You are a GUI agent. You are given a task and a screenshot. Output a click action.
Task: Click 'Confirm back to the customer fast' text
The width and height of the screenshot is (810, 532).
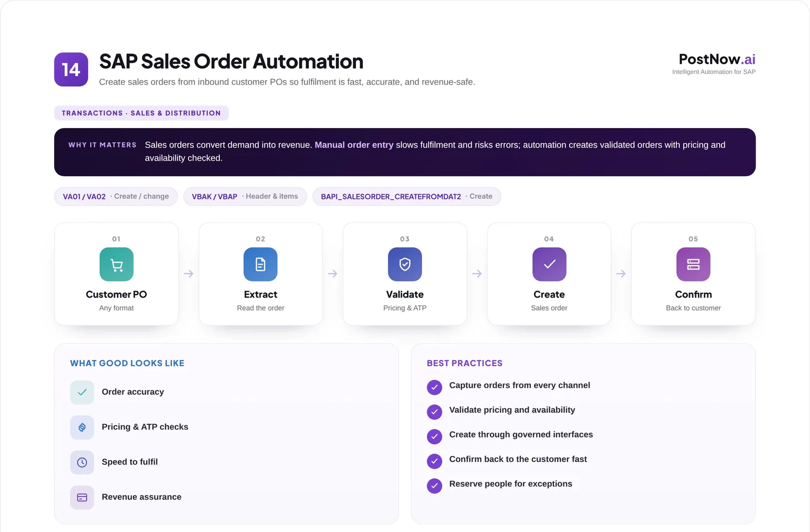click(518, 460)
